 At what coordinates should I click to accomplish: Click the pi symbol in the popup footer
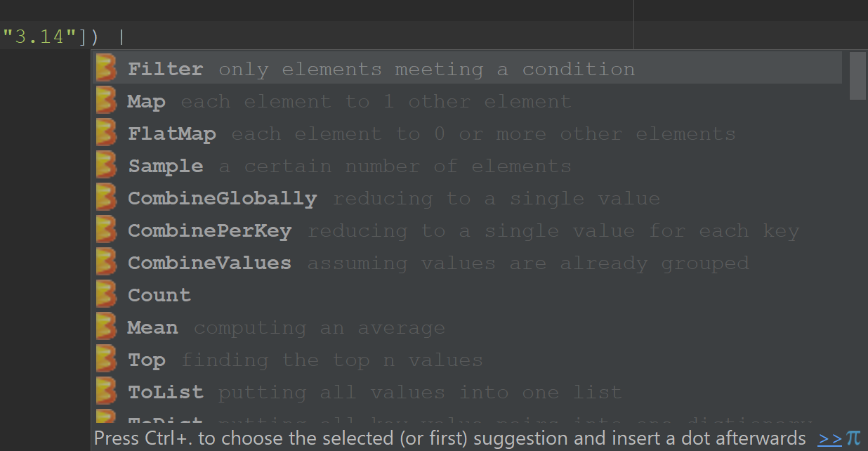pos(853,438)
